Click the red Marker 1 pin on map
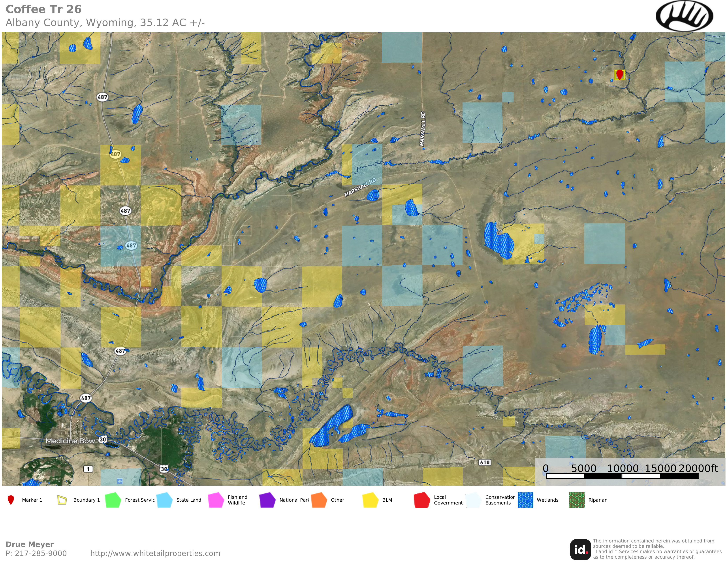The image size is (728, 563). (x=619, y=74)
